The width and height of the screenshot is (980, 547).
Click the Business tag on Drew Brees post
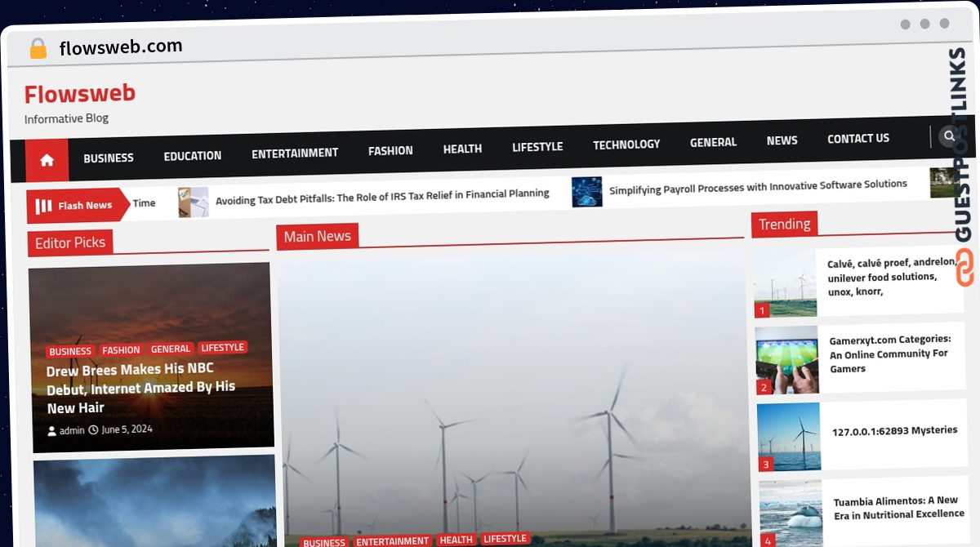[x=70, y=352]
